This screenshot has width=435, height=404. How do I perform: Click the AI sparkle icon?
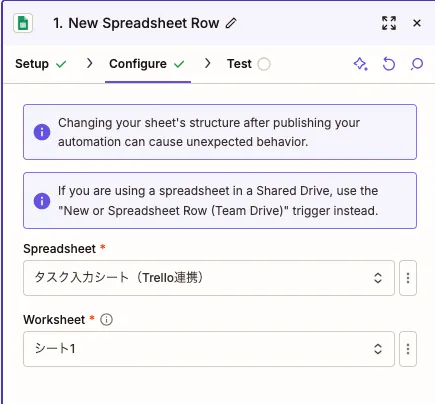click(x=360, y=64)
